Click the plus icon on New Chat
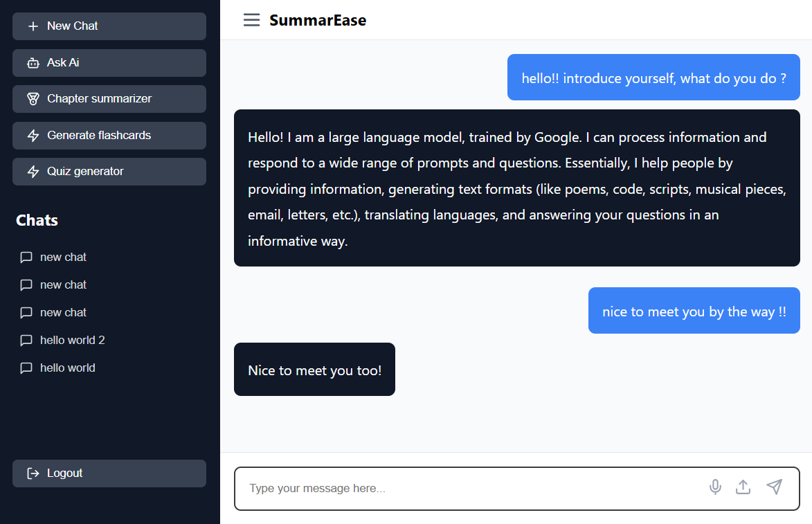 [33, 26]
